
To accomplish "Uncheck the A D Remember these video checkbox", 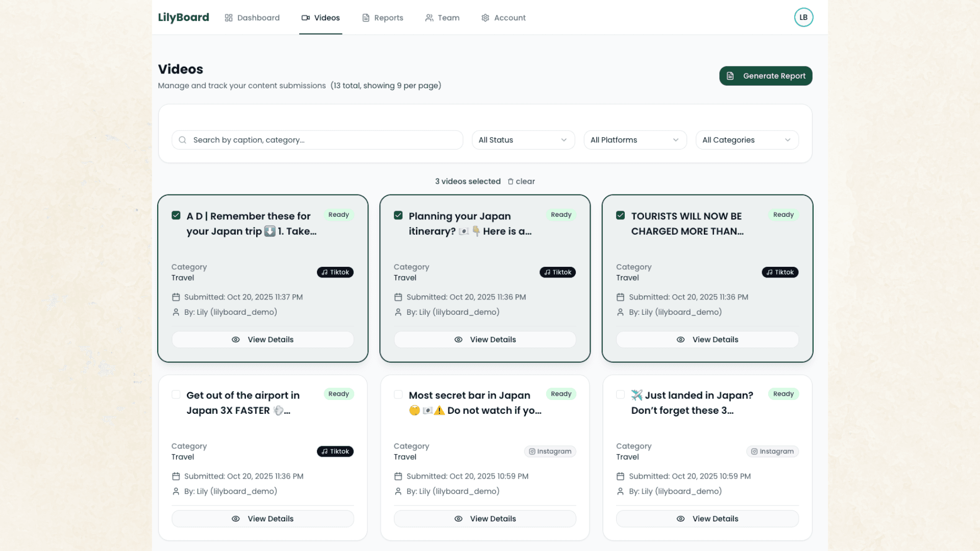I will point(176,215).
